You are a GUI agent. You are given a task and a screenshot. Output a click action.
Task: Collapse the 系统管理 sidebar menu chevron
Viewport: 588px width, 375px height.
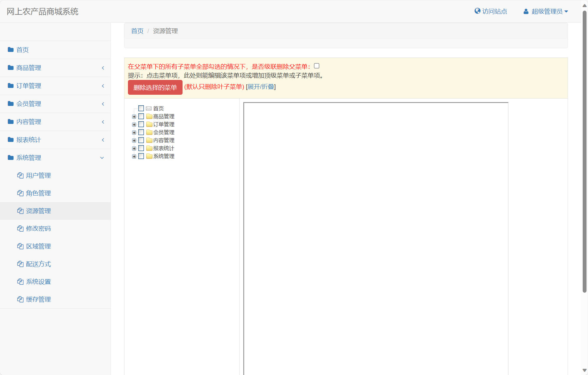[102, 158]
